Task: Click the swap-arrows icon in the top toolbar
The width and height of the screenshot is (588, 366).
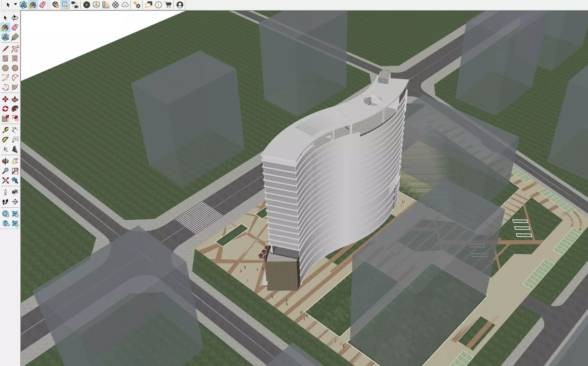Action: coord(65,5)
